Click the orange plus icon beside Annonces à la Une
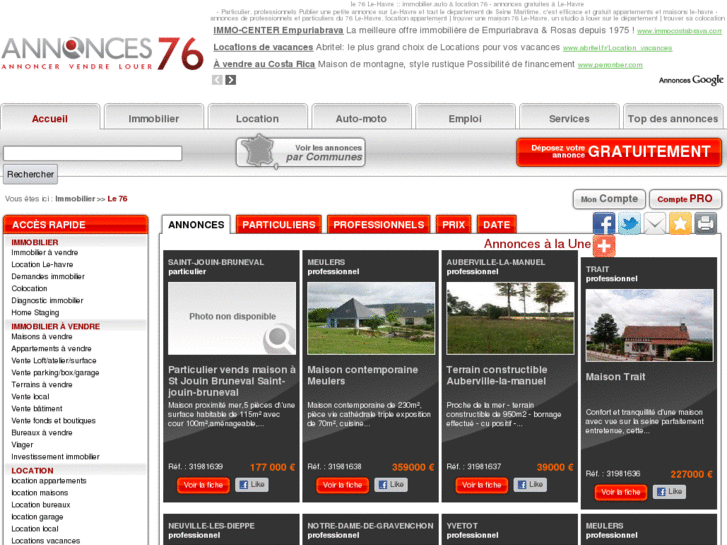The width and height of the screenshot is (727, 545). 604,246
